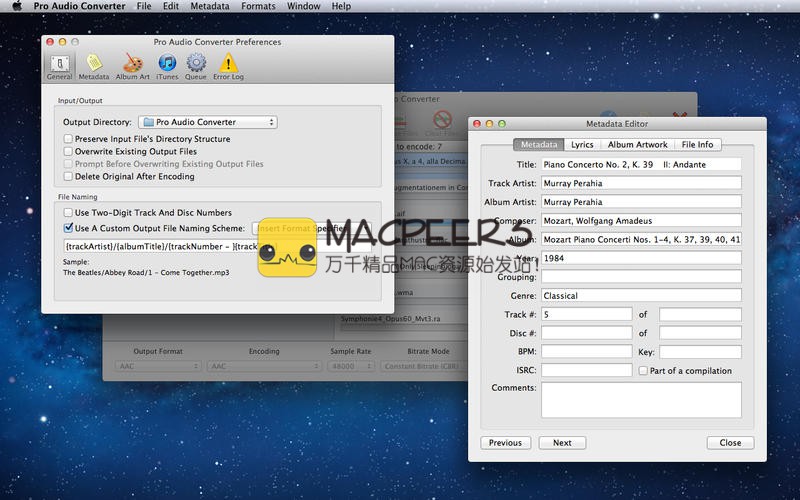
Task: Switch to the Album Artwork tab
Action: click(637, 145)
